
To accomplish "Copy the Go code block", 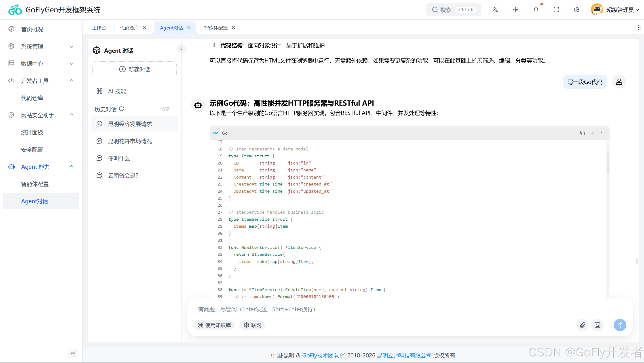I will [x=582, y=133].
